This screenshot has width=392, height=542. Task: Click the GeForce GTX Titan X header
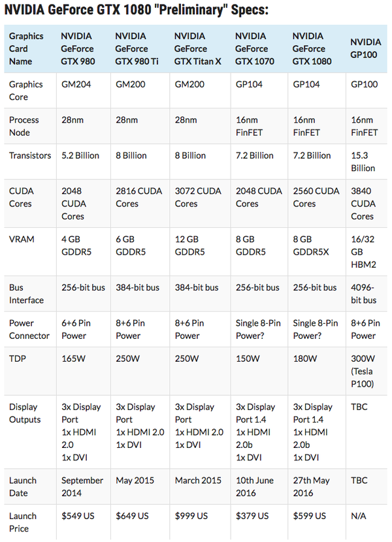[x=197, y=49]
